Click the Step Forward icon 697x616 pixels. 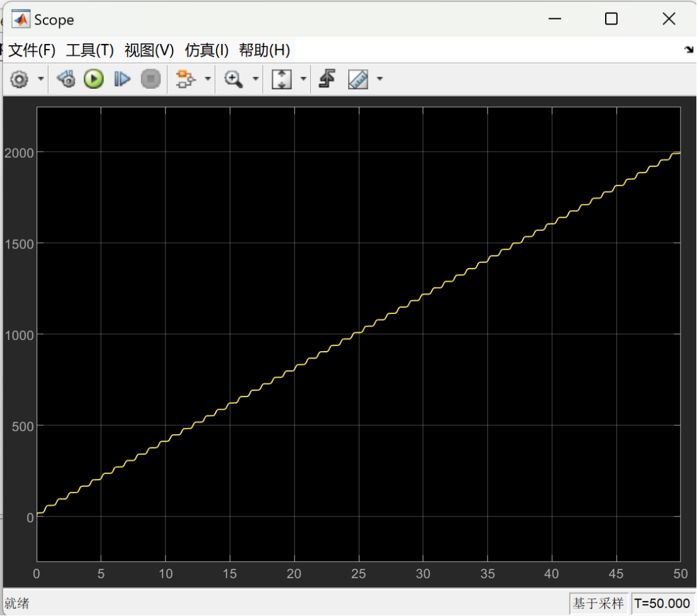click(122, 79)
